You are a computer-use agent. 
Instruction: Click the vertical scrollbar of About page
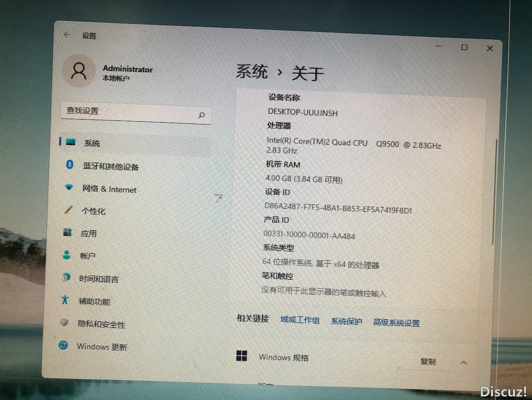(496, 192)
